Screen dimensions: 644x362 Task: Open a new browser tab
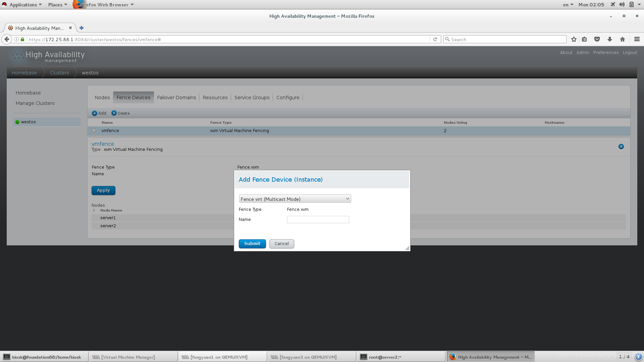tap(82, 28)
